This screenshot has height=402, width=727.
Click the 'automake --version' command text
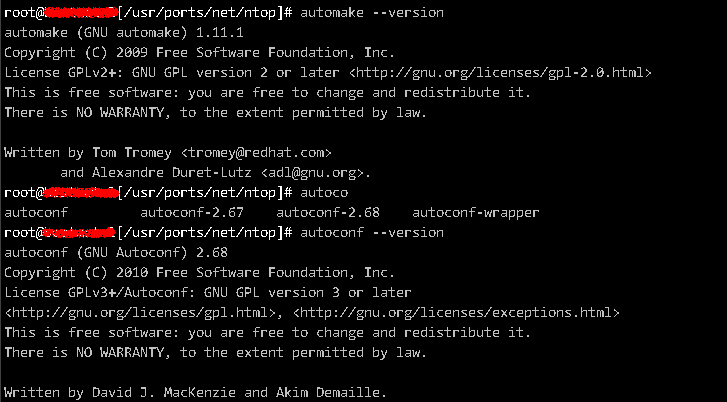(372, 13)
